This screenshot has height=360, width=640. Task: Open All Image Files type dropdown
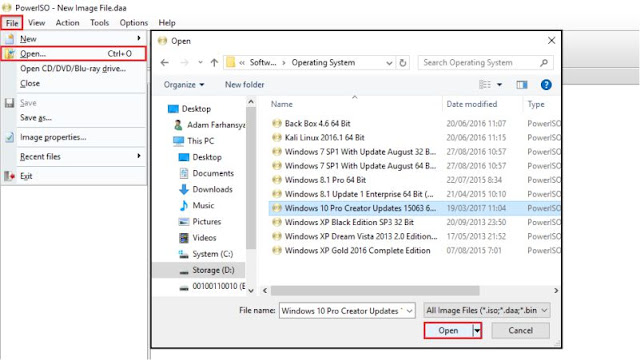[x=487, y=311]
